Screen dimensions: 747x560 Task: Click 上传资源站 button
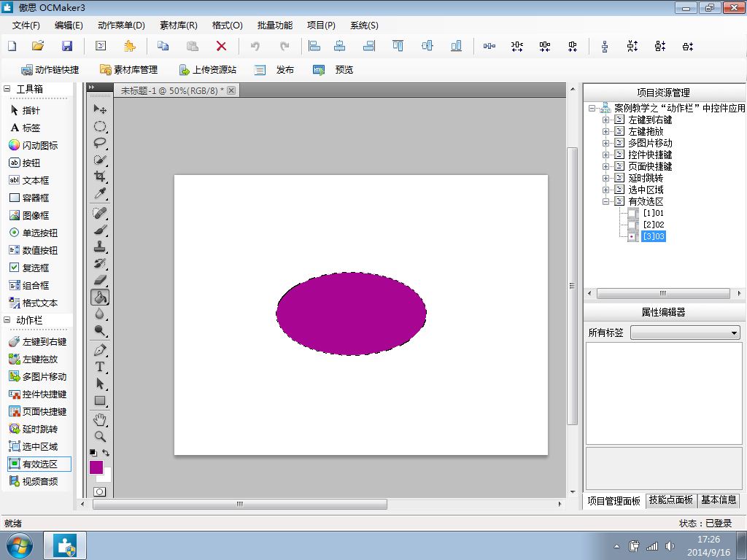tap(207, 69)
